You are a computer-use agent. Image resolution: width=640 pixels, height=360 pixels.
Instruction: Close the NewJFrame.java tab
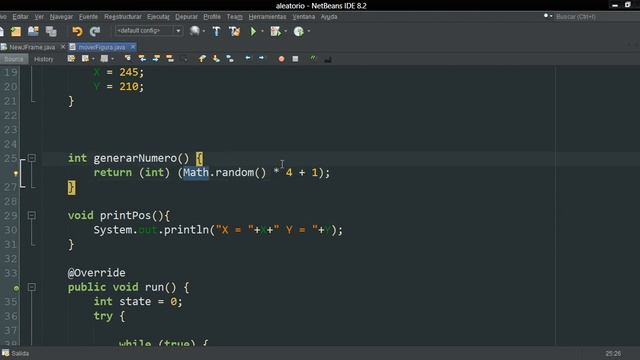pos(63,47)
